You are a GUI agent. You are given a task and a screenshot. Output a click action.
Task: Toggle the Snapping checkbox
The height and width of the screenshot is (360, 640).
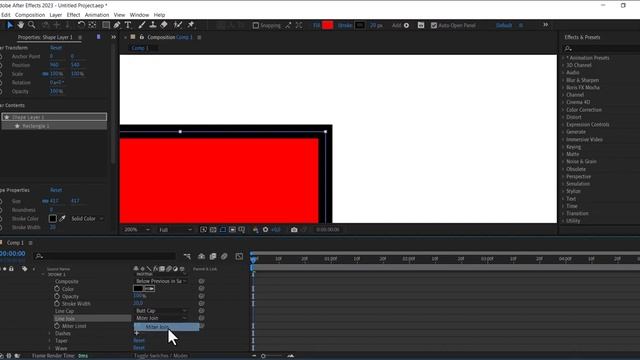tap(256, 25)
